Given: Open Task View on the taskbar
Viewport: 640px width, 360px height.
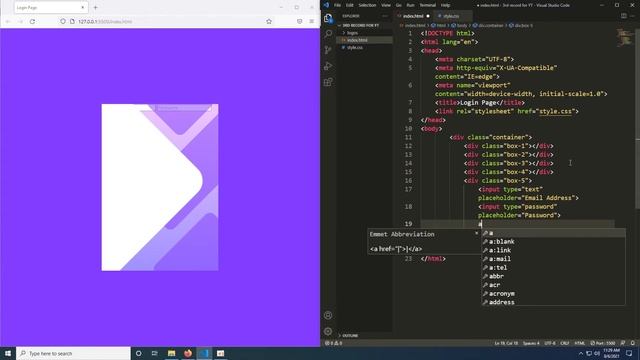Looking at the screenshot, I should click(x=155, y=353).
